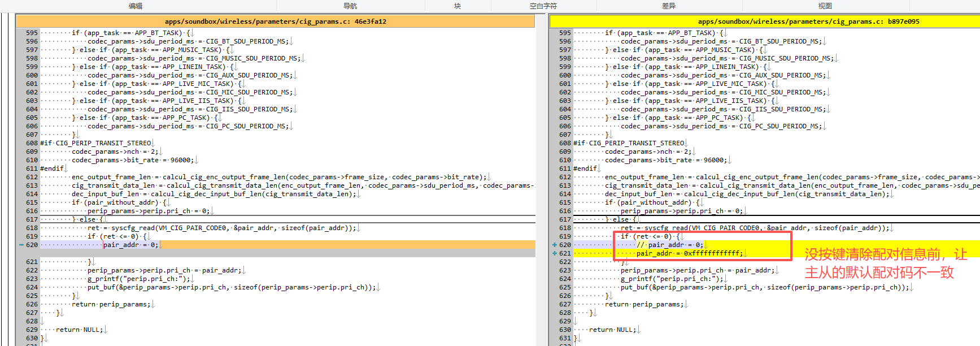Viewport: 980px width, 346px height.
Task: Click line number 595 in left pane
Action: coord(32,33)
